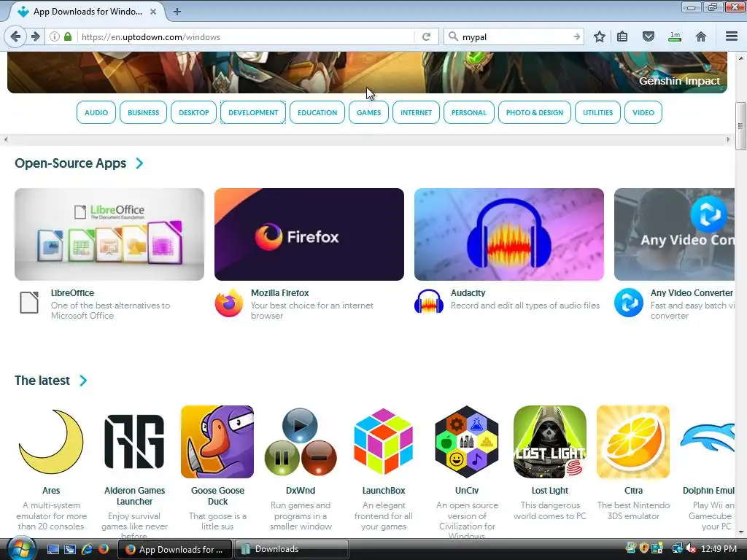
Task: Select the DESKTOP category
Action: tap(194, 112)
